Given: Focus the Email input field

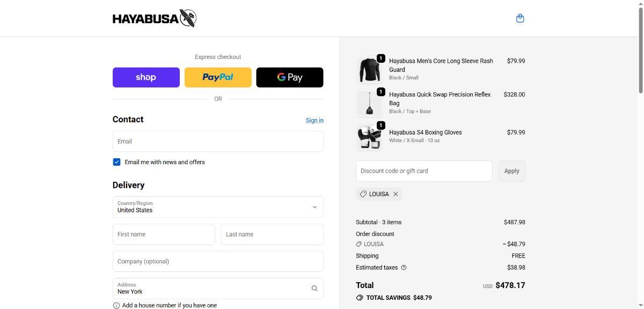Looking at the screenshot, I should 218,142.
